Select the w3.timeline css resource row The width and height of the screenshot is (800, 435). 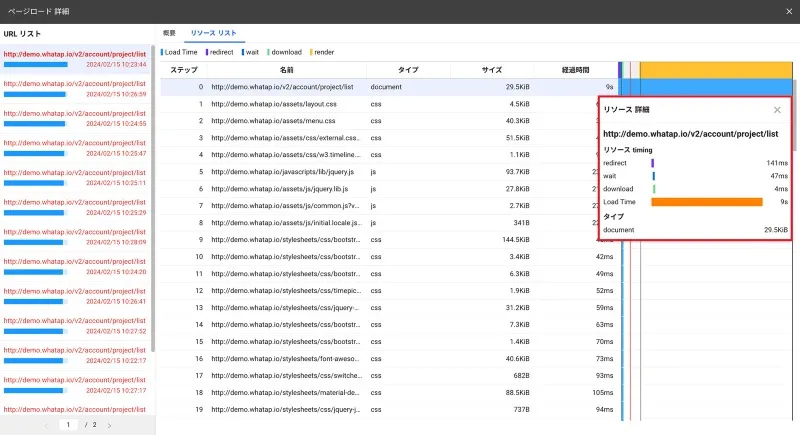point(379,155)
